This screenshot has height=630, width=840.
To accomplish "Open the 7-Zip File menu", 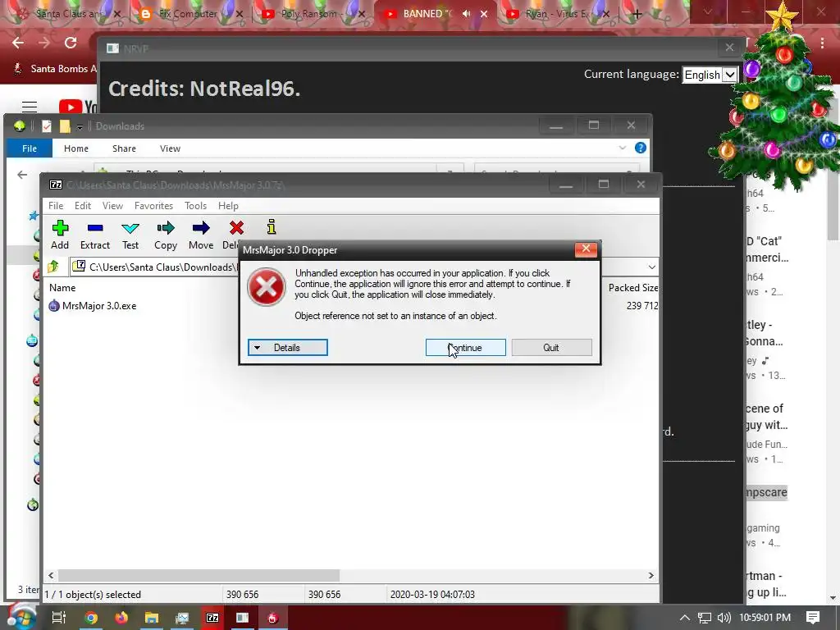I will (56, 206).
